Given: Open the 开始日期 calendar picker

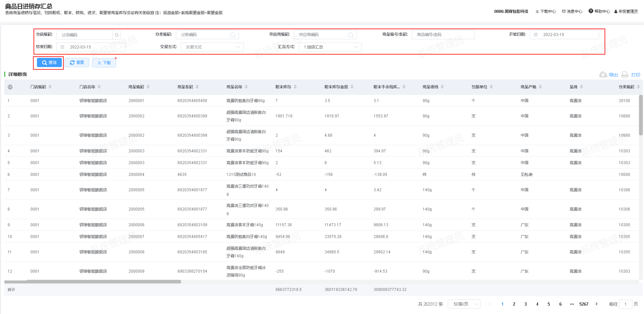Looking at the screenshot, I should (535, 35).
